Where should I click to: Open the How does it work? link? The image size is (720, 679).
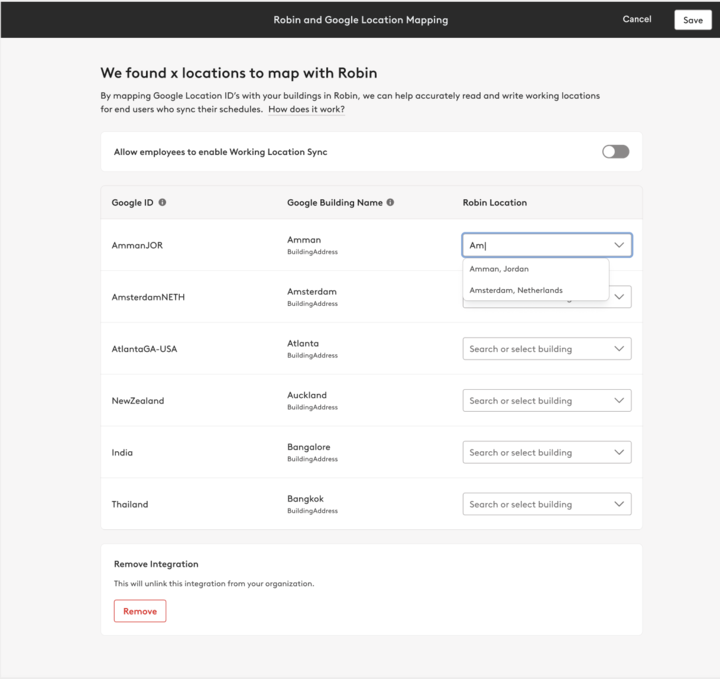[306, 109]
